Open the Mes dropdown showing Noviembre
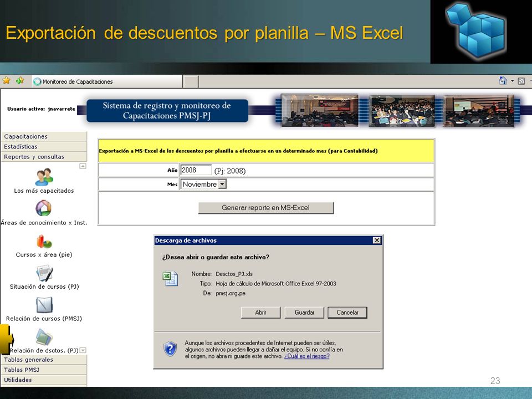 pyautogui.click(x=203, y=184)
